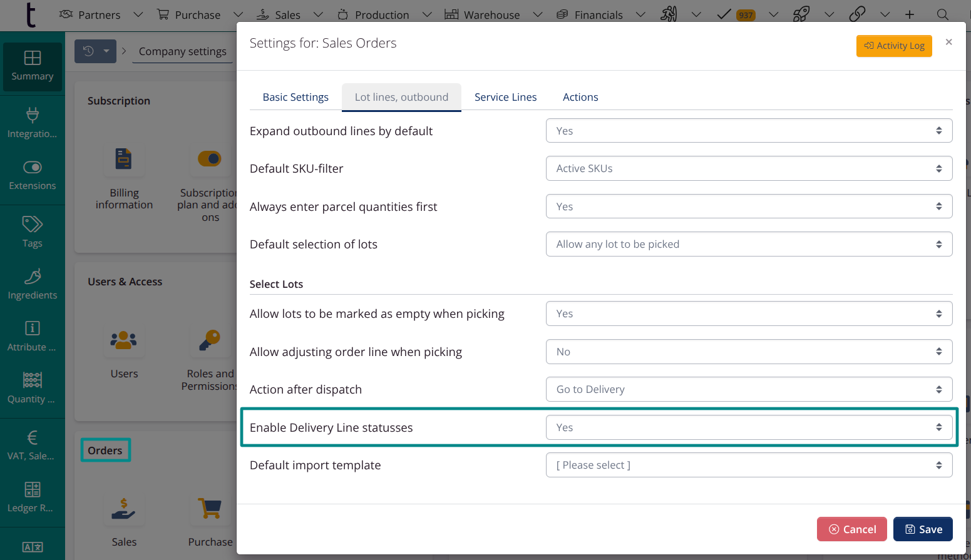Screen dimensions: 971x560
Task: Cancel the Sales Orders settings changes
Action: click(852, 529)
